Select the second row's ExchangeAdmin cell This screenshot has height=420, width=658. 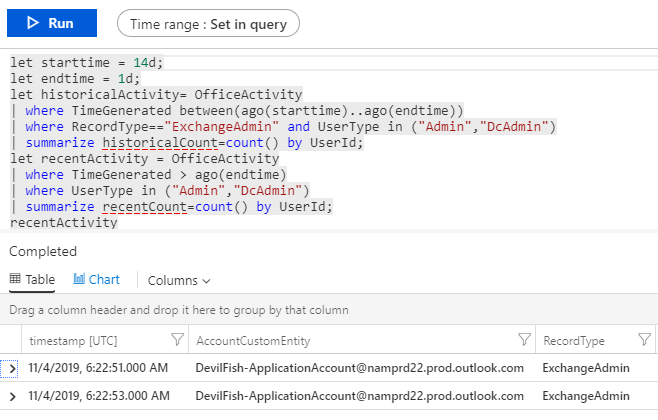pos(586,396)
